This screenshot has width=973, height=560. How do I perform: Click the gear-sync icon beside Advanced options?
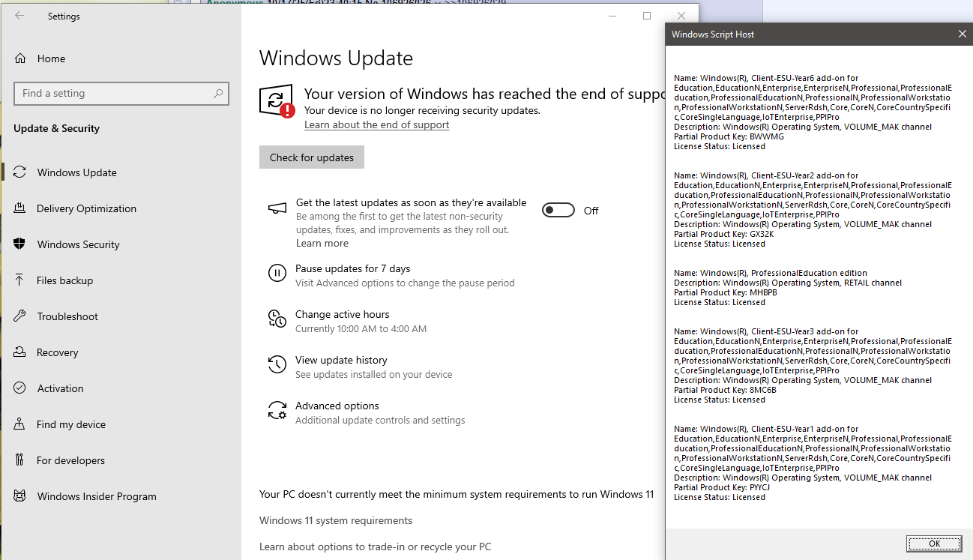(x=277, y=411)
